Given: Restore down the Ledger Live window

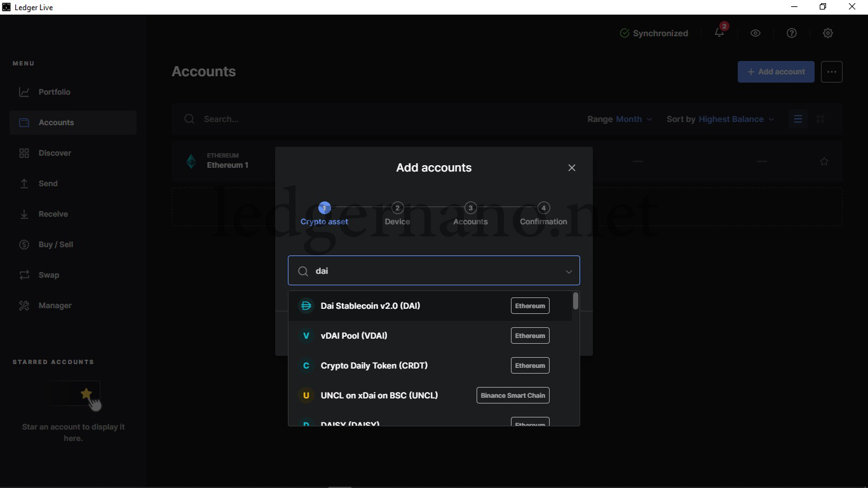Looking at the screenshot, I should [823, 7].
